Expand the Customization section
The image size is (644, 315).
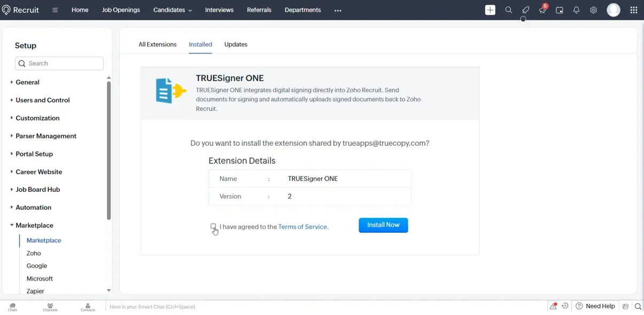[x=35, y=118]
